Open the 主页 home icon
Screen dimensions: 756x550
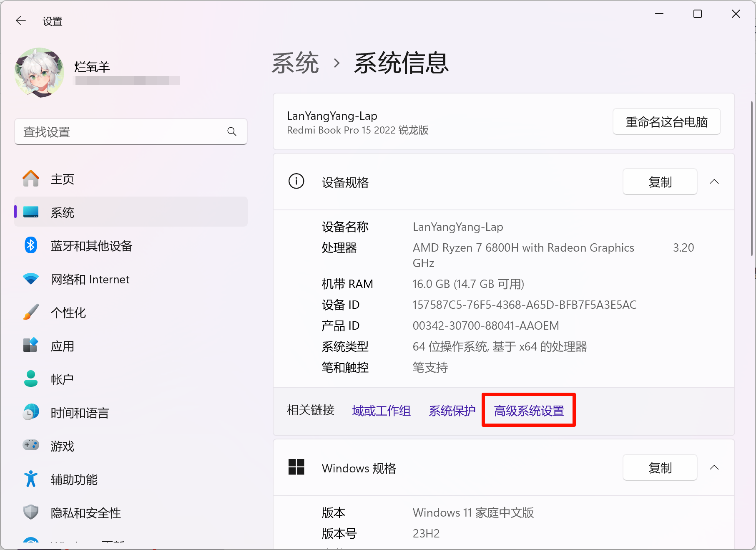click(31, 179)
